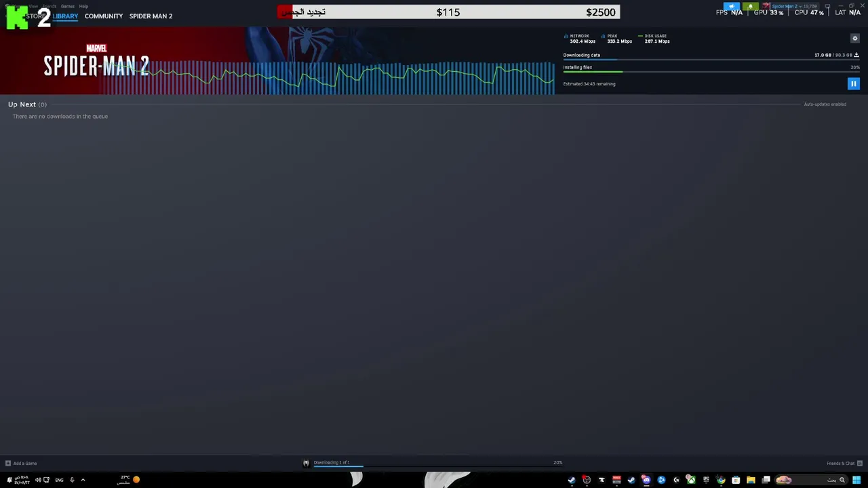
Task: Open the Windows Start menu
Action: 856,480
